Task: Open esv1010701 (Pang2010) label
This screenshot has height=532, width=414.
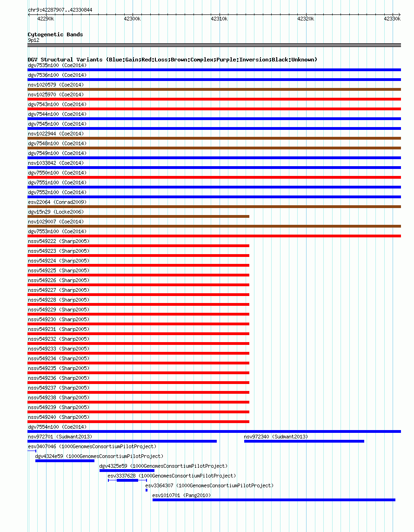Action: click(181, 495)
